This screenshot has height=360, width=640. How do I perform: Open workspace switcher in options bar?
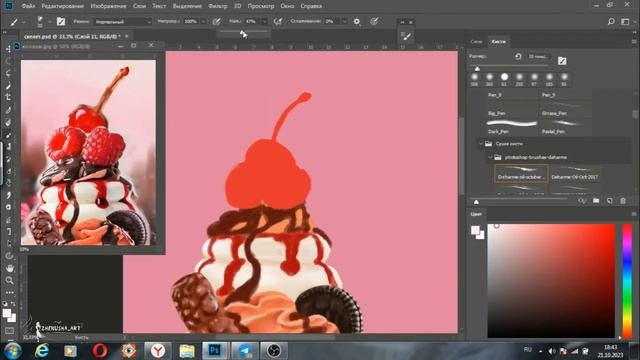tap(625, 22)
